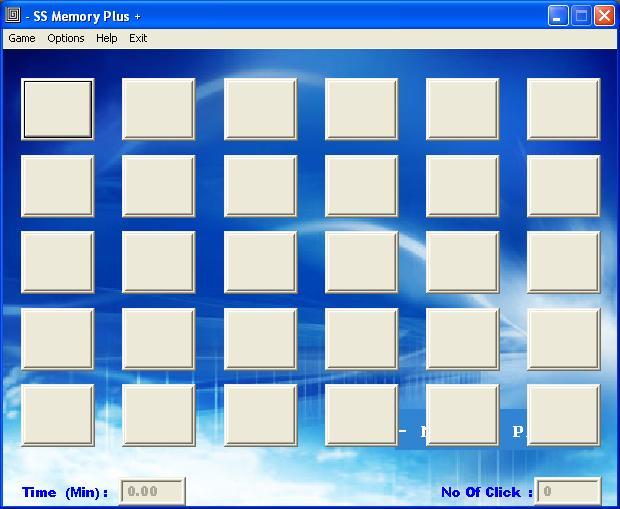
Task: Click the No Of Click counter field
Action: pos(567,492)
